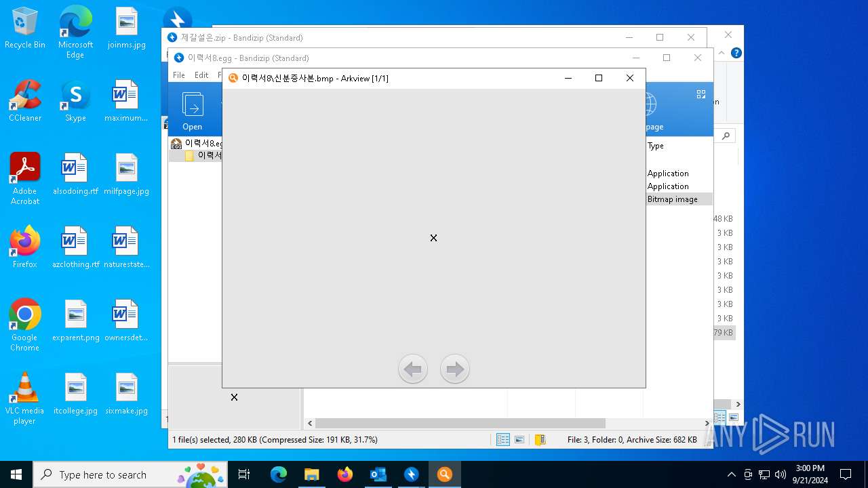Screen dimensions: 868x488
Task: Open Adobe Acrobat desktop shortcut
Action: point(25,179)
